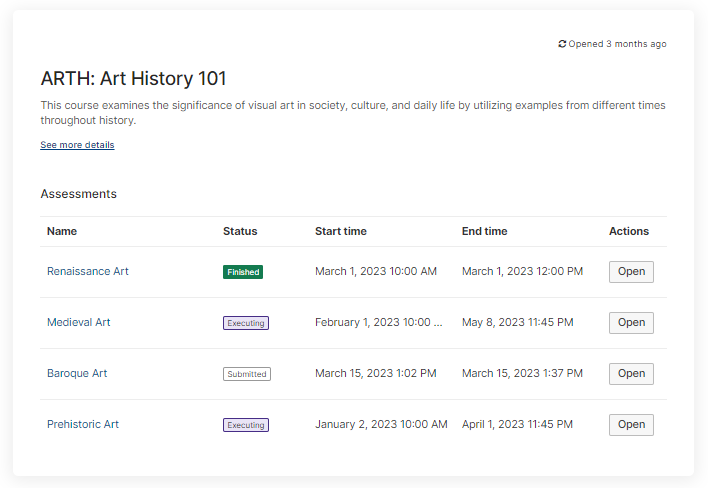Open the Medieval Art assessment link
Viewport: 708px width, 488px height.
pos(79,322)
